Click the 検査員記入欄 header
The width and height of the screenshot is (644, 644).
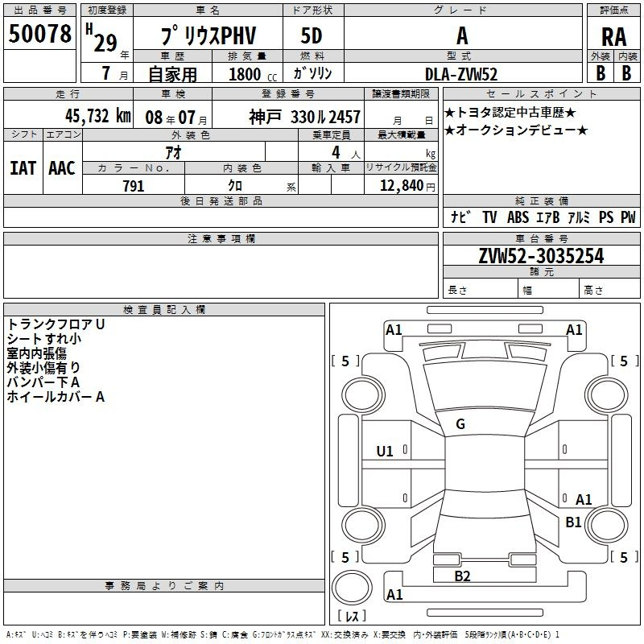click(164, 310)
